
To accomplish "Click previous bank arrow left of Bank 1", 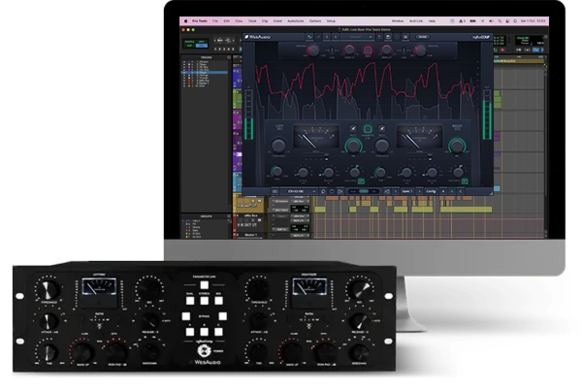I will [396, 191].
